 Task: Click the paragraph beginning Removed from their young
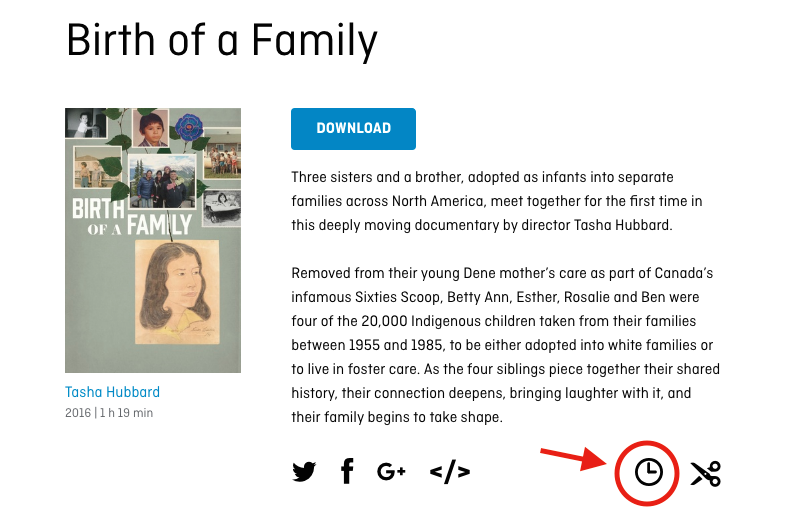(506, 345)
